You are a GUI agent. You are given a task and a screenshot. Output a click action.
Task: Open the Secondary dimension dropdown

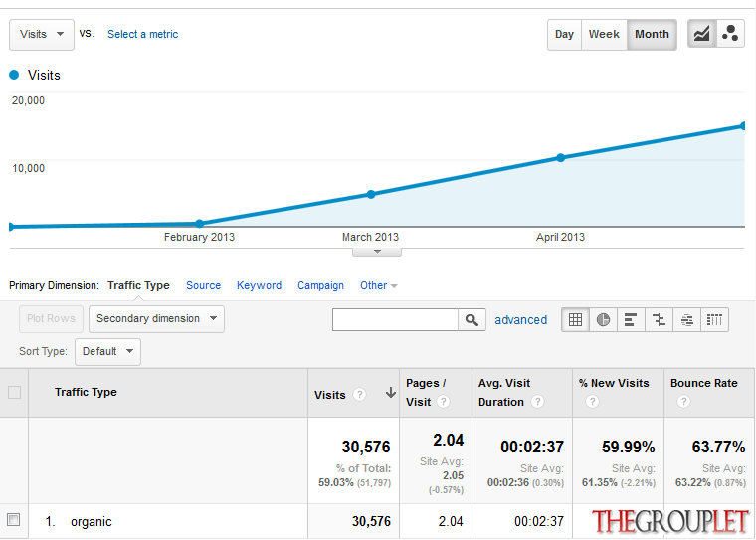[156, 318]
